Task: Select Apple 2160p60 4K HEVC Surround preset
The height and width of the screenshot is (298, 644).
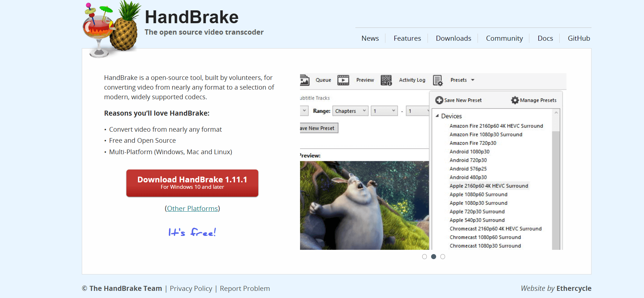Action: [x=489, y=186]
